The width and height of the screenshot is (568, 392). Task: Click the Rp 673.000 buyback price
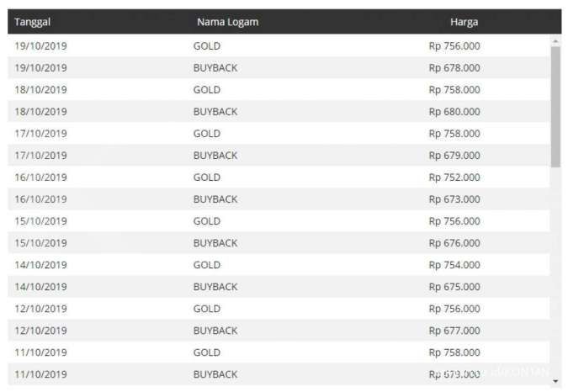(454, 199)
